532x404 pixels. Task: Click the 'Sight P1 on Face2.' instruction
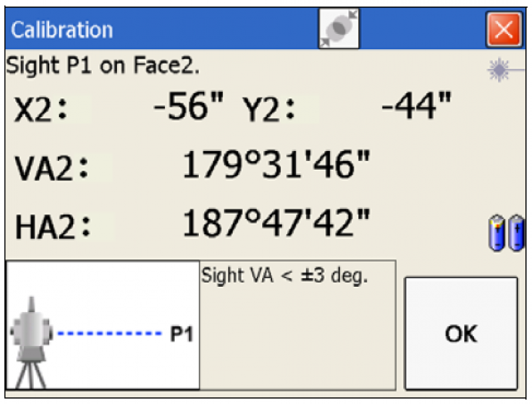(103, 65)
